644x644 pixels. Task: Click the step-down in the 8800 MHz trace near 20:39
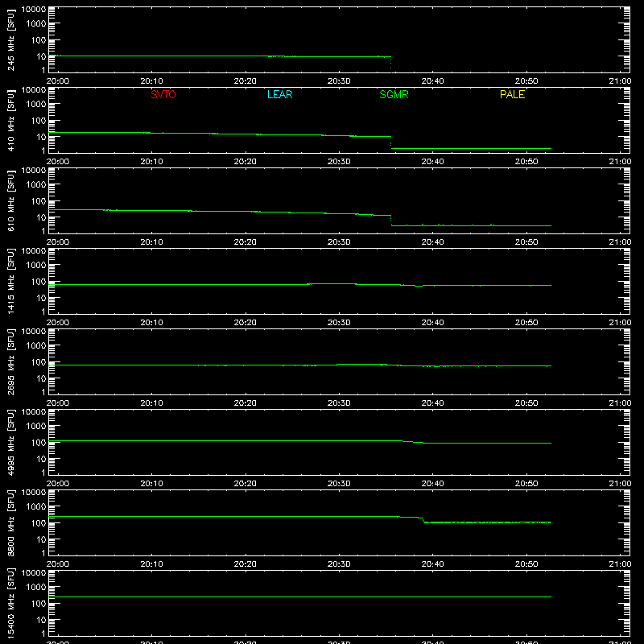click(423, 520)
